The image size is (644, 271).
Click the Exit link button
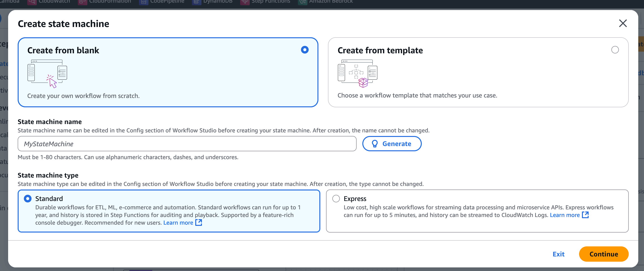tap(558, 254)
